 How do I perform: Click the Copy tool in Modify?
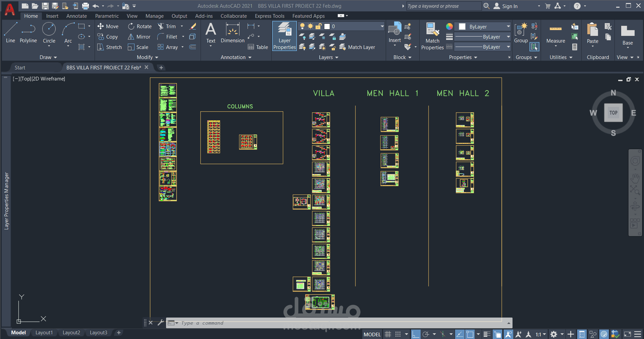[108, 37]
